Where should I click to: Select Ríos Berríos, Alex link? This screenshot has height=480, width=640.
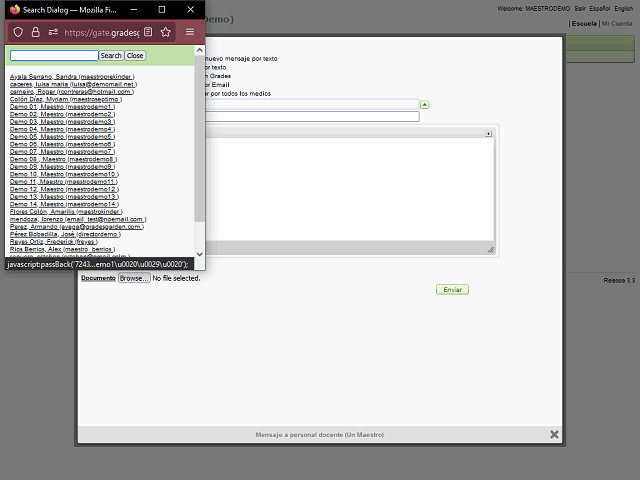click(62, 249)
